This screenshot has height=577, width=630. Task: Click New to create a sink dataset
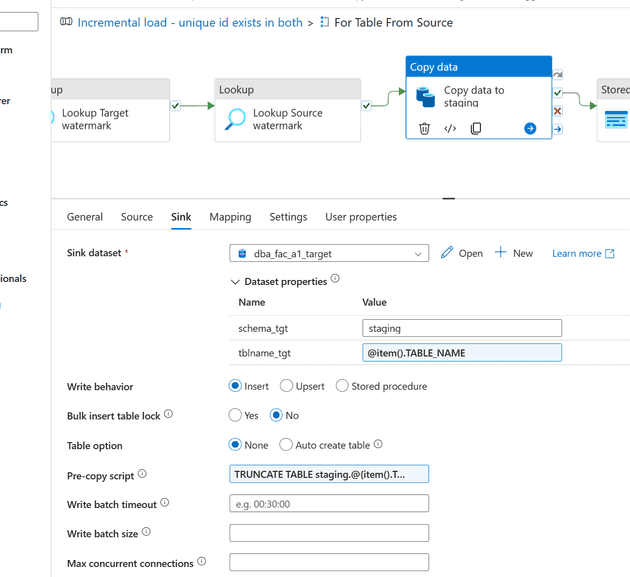click(514, 253)
